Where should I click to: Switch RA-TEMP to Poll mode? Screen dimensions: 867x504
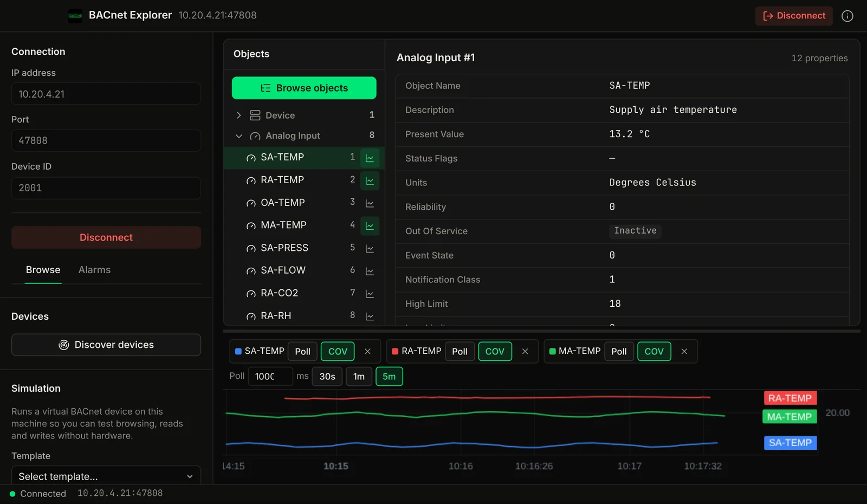tap(460, 351)
